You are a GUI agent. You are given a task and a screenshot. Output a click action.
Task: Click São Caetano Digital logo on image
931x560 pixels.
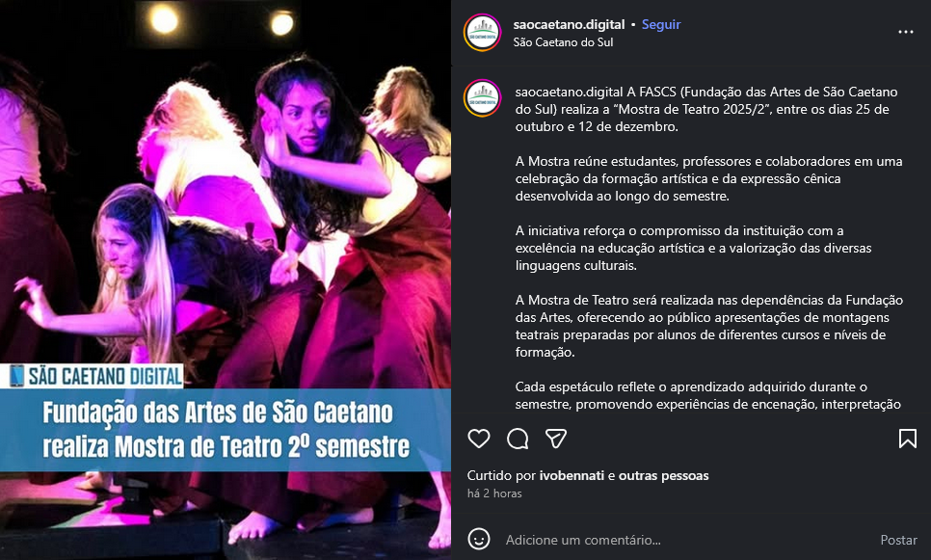coord(95,376)
